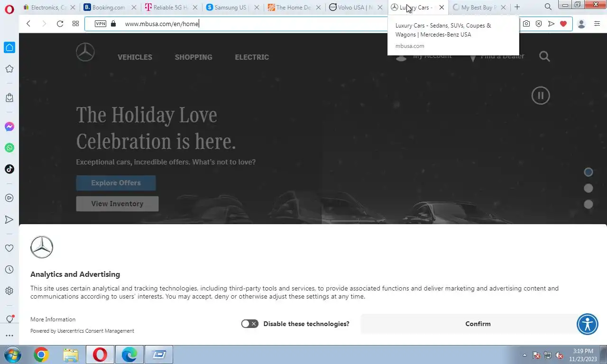Toggle the Disable these technologies switch
Viewport: 607px width, 364px height.
click(x=249, y=324)
